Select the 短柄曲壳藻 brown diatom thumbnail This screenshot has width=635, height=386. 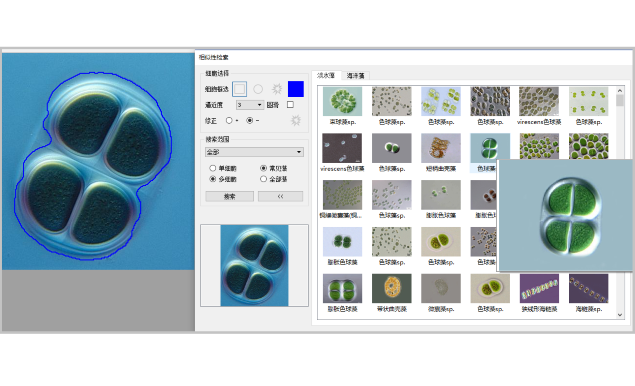tap(441, 148)
